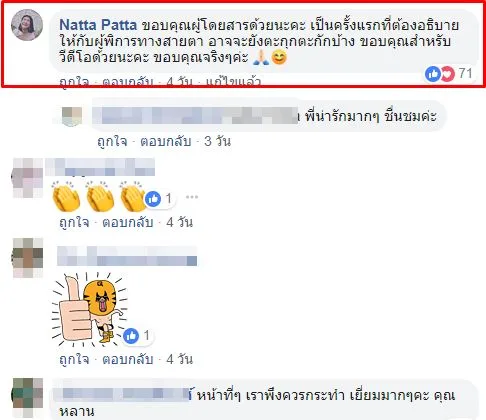Open the 71 reactions count
486x420 pixels.
point(465,73)
